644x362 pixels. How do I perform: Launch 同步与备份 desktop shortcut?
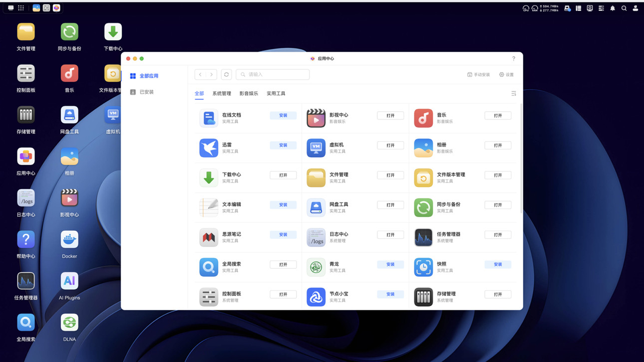tap(69, 32)
